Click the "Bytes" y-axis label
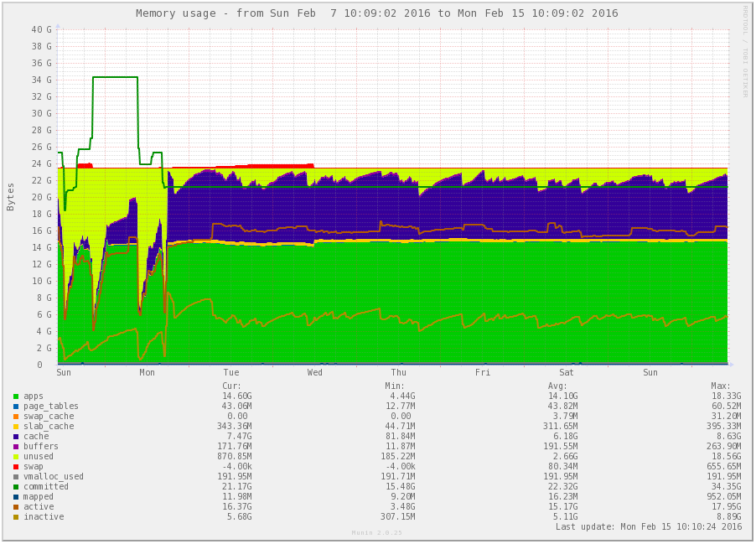This screenshot has width=756, height=544. point(11,196)
